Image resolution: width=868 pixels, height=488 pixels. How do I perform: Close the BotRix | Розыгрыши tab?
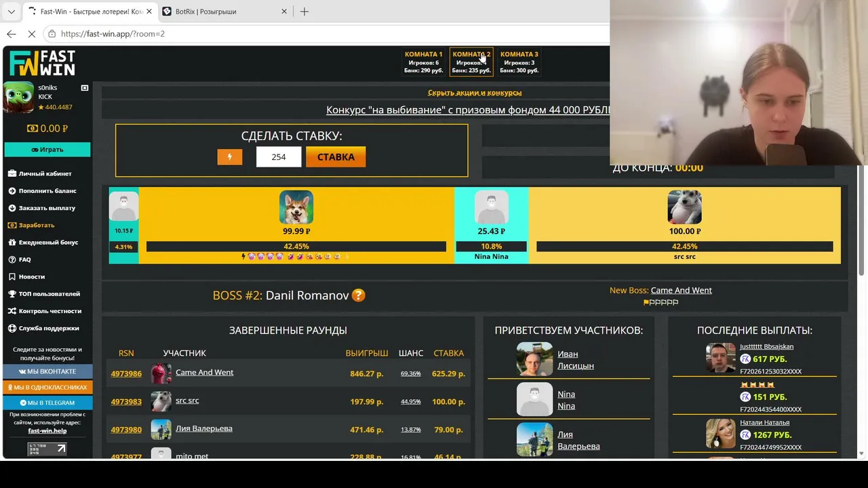coord(284,12)
